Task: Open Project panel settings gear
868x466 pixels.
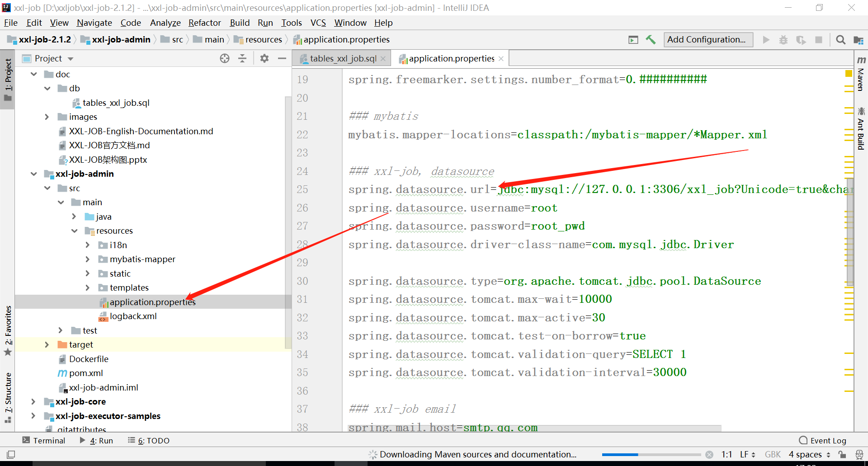Action: [264, 58]
